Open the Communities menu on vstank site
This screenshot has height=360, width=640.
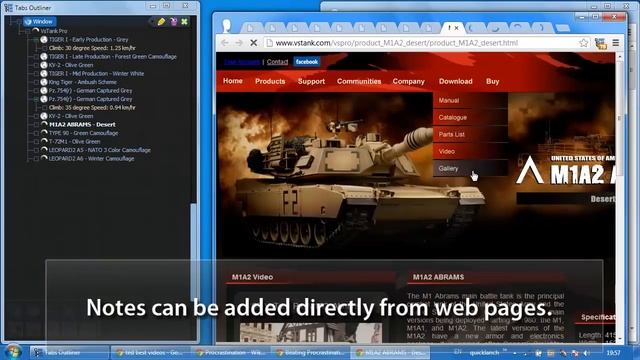359,81
